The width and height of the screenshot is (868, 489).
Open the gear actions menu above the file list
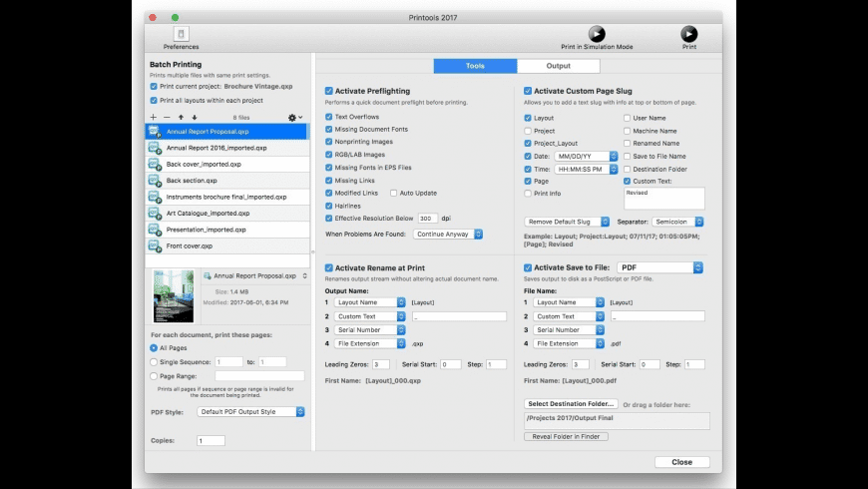tap(294, 117)
